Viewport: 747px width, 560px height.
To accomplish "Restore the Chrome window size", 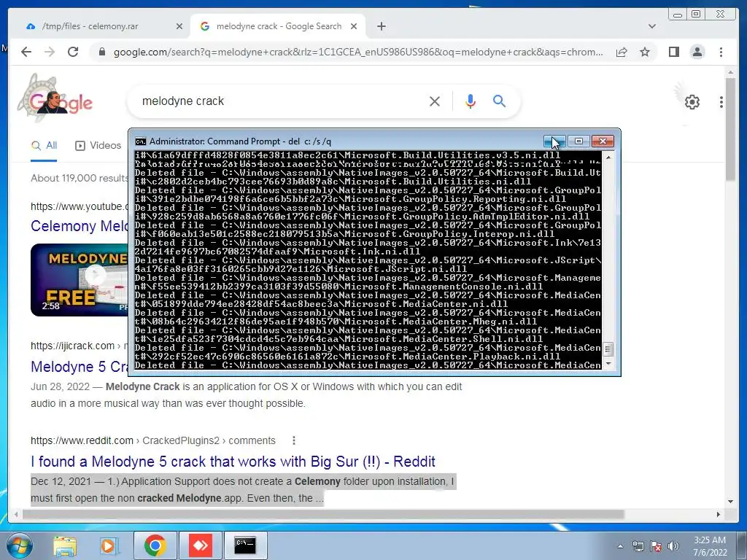I will coord(696,15).
